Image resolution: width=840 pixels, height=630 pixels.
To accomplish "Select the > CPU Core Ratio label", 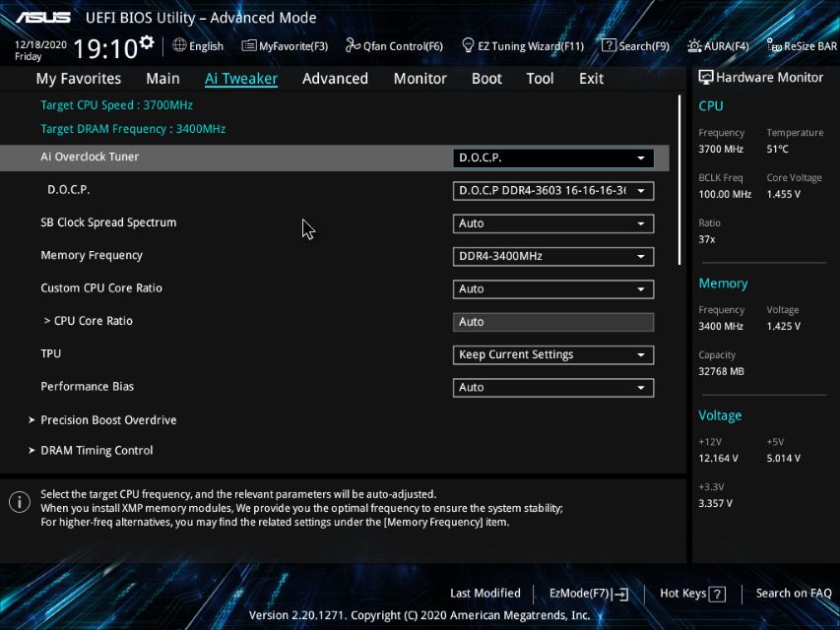I will pos(89,321).
